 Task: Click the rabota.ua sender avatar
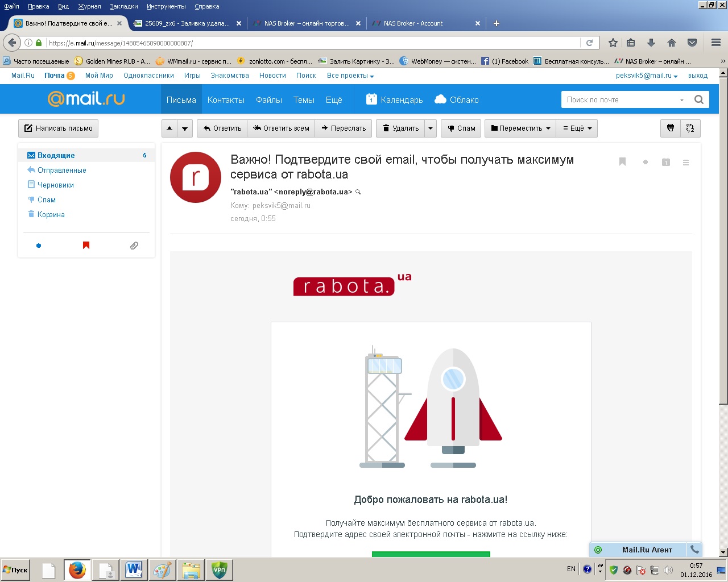point(196,177)
